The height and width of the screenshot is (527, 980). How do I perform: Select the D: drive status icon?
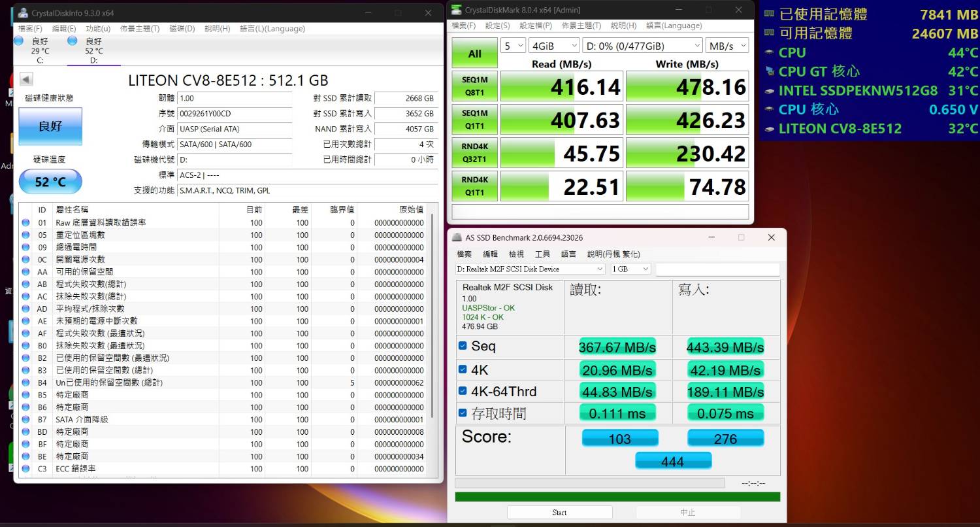[x=73, y=41]
